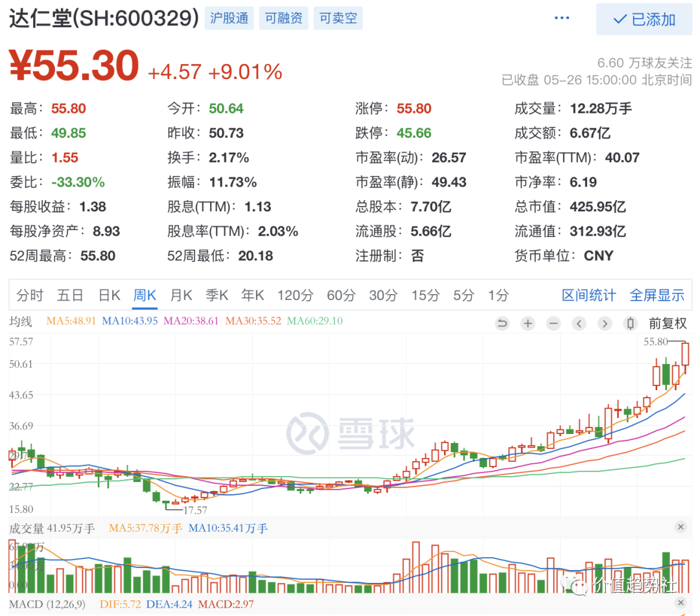This screenshot has width=700, height=616.
Task: Click the 沪股通 tag
Action: [229, 18]
